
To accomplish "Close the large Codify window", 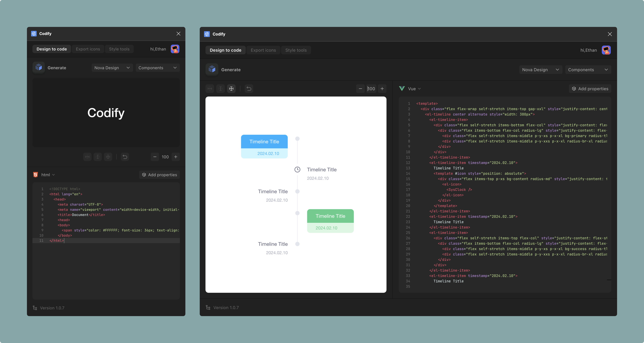I will click(x=610, y=34).
